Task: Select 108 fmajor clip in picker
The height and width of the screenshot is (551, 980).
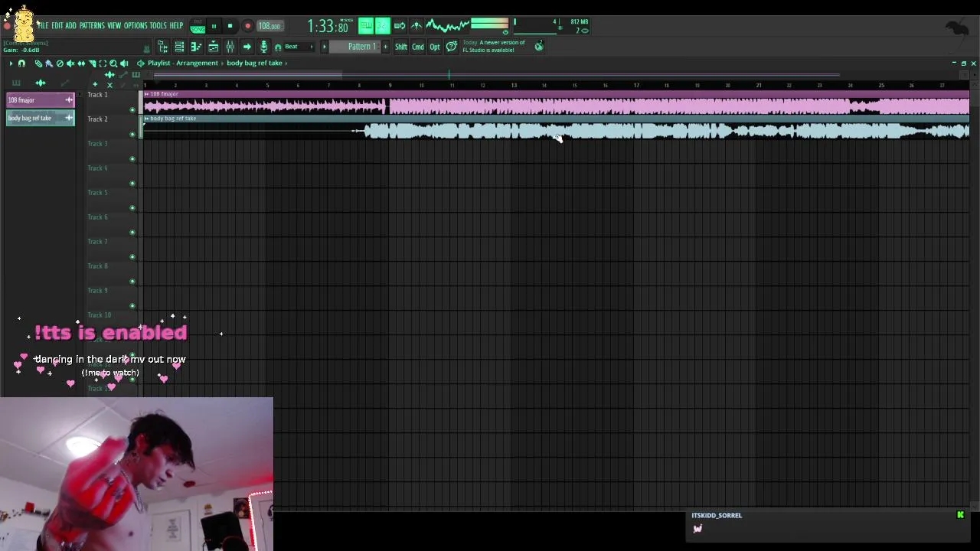Action: (40, 100)
